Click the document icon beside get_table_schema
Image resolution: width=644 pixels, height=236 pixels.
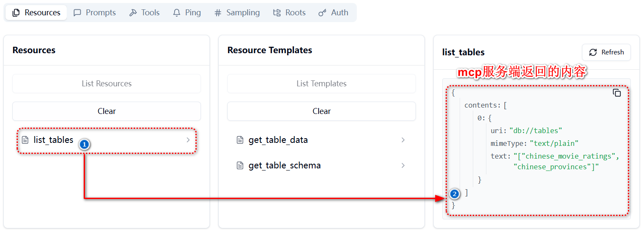[240, 165]
